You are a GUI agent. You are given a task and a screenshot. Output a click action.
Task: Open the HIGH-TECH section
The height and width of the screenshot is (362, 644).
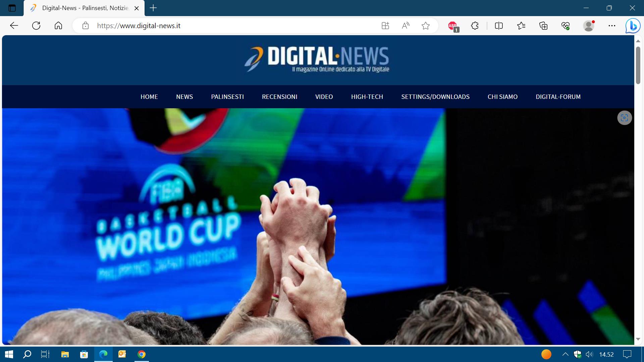click(367, 97)
